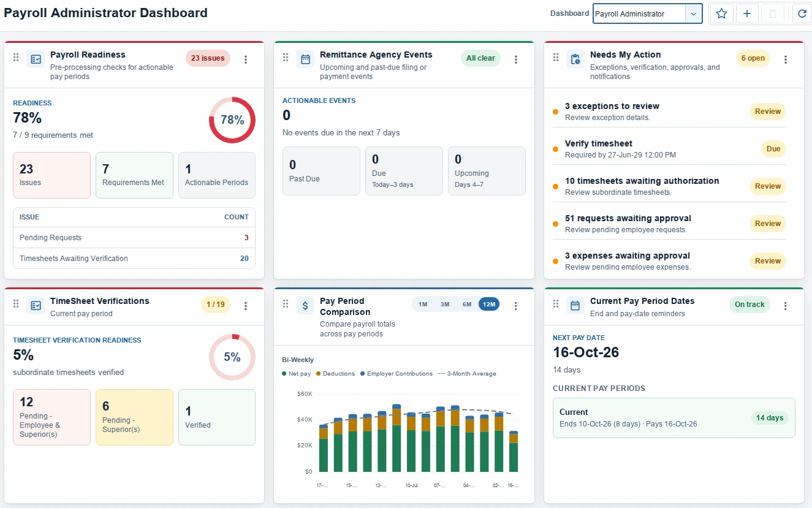The height and width of the screenshot is (508, 812).
Task: Click the 23 issues status badge
Action: coord(208,58)
